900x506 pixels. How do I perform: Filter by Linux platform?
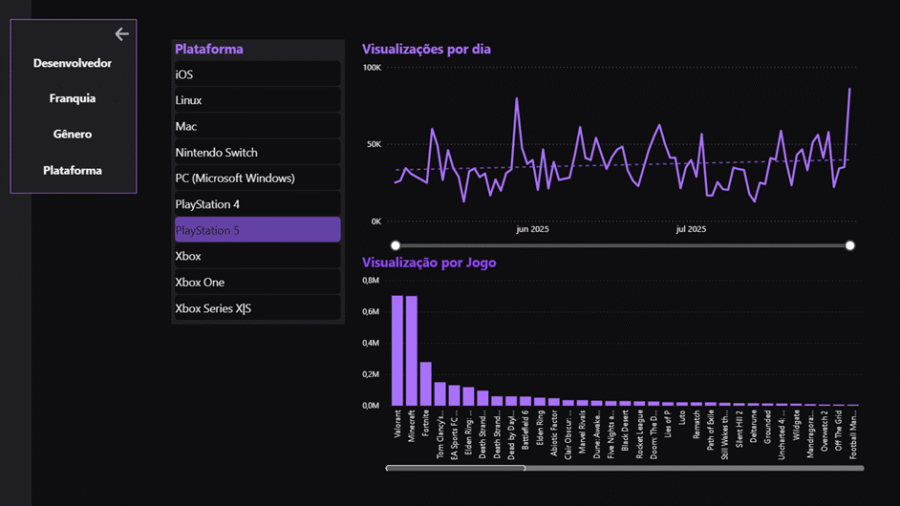pyautogui.click(x=257, y=100)
